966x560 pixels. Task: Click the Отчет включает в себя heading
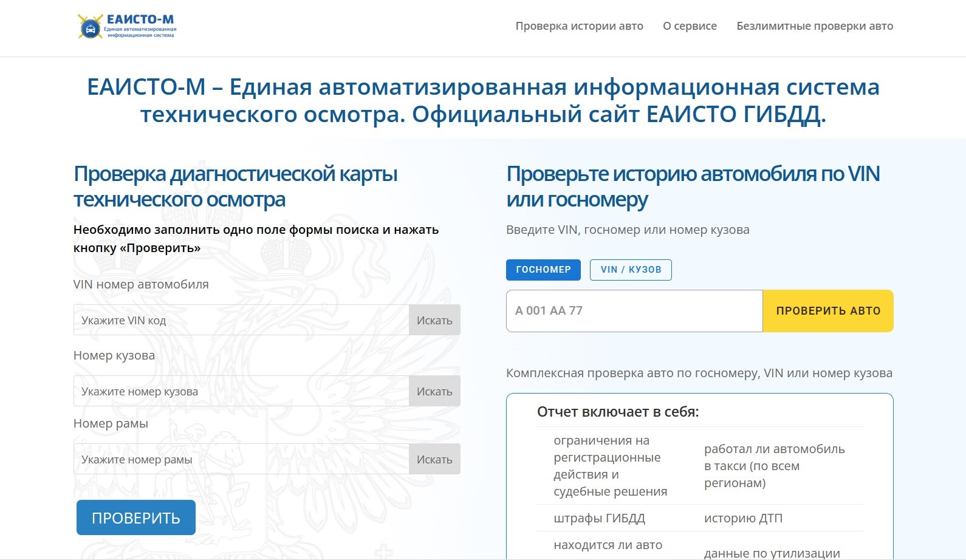[x=618, y=412]
